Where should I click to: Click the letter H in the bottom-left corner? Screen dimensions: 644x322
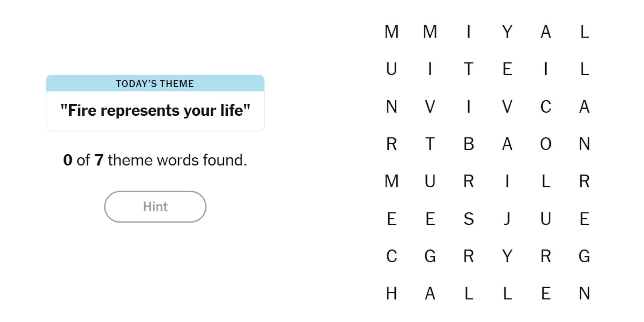[x=391, y=293]
